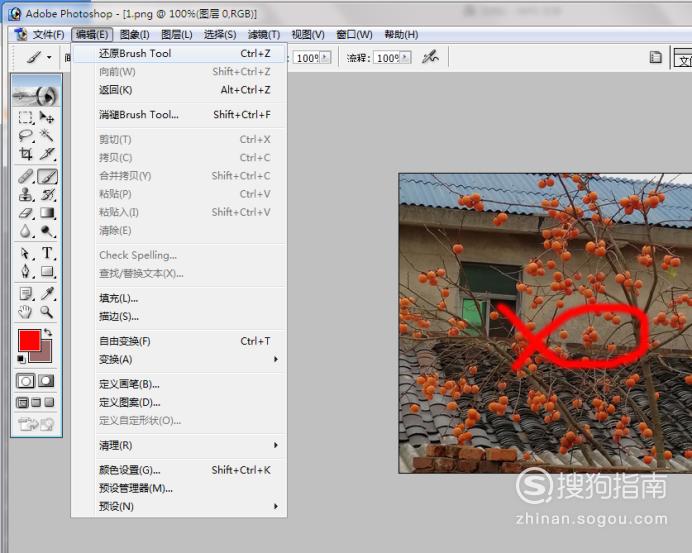Click the Adobe Online feather banner in toolbox

pyautogui.click(x=36, y=91)
